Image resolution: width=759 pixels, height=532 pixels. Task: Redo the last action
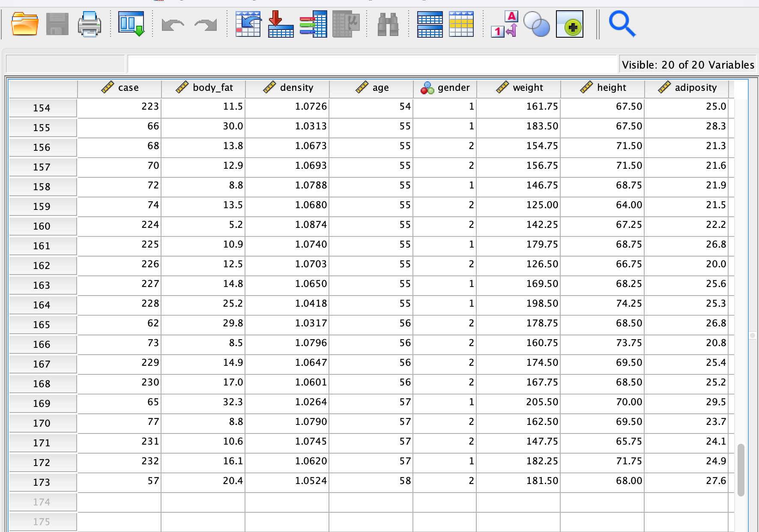pyautogui.click(x=205, y=25)
